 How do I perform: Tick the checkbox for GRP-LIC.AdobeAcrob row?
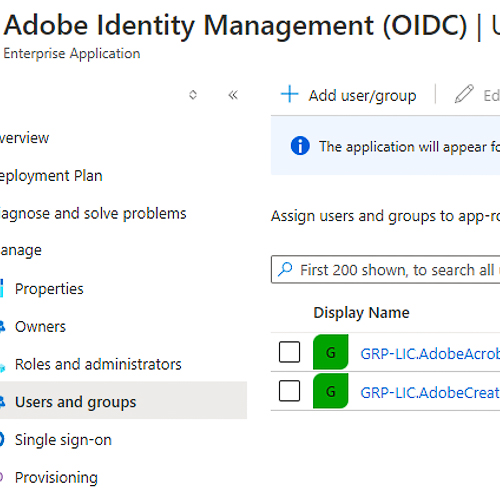pyautogui.click(x=289, y=352)
